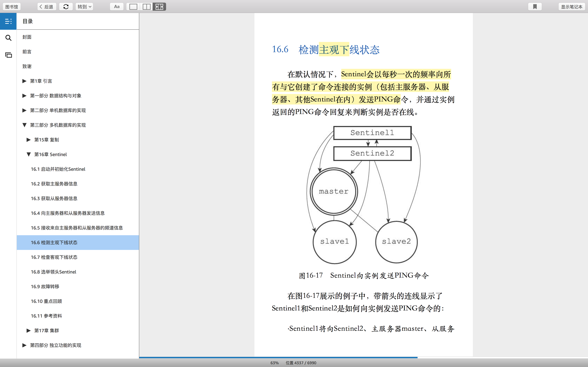Open the Aa font settings
Viewport: 588px width, 367px height.
pos(117,7)
